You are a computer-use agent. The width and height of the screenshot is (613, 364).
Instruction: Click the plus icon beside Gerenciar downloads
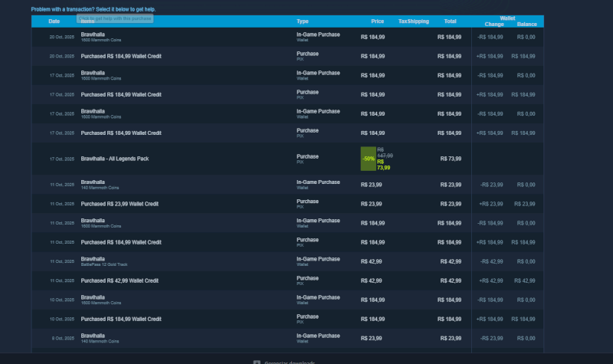(x=256, y=362)
